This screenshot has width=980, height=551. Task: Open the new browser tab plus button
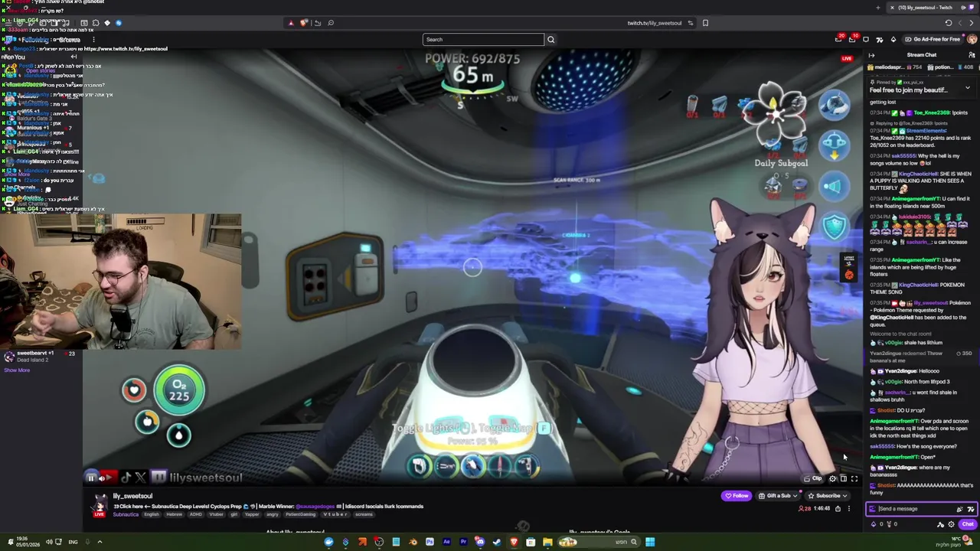tap(877, 8)
